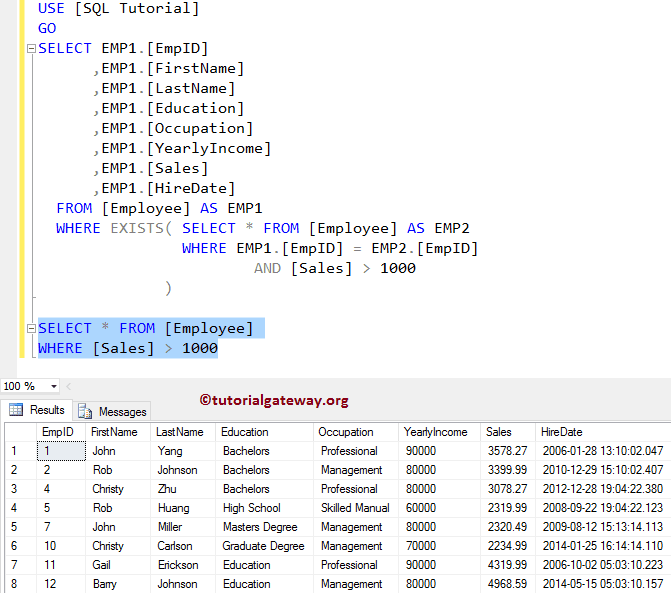
Task: Click the Sales value 4968.59
Action: point(508,584)
